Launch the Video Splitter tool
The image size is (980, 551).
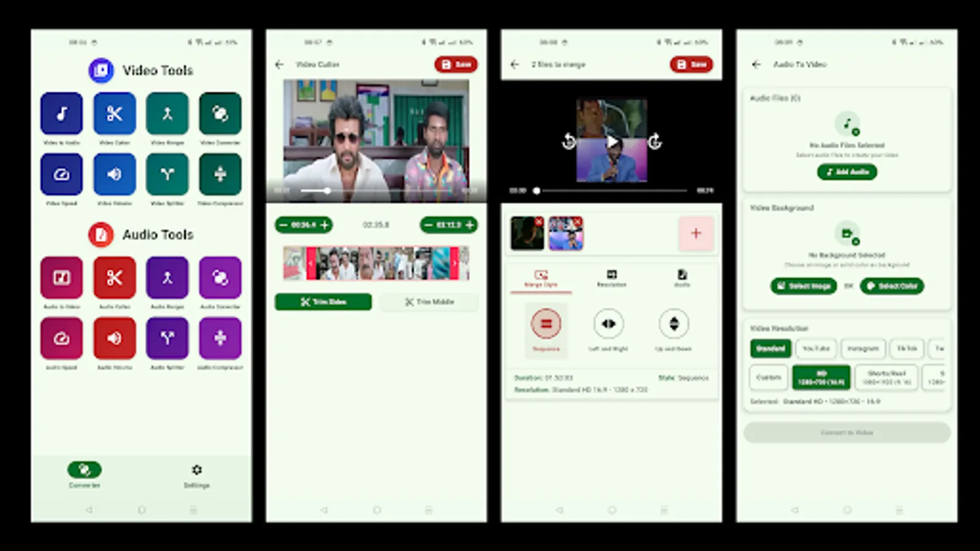pyautogui.click(x=167, y=174)
